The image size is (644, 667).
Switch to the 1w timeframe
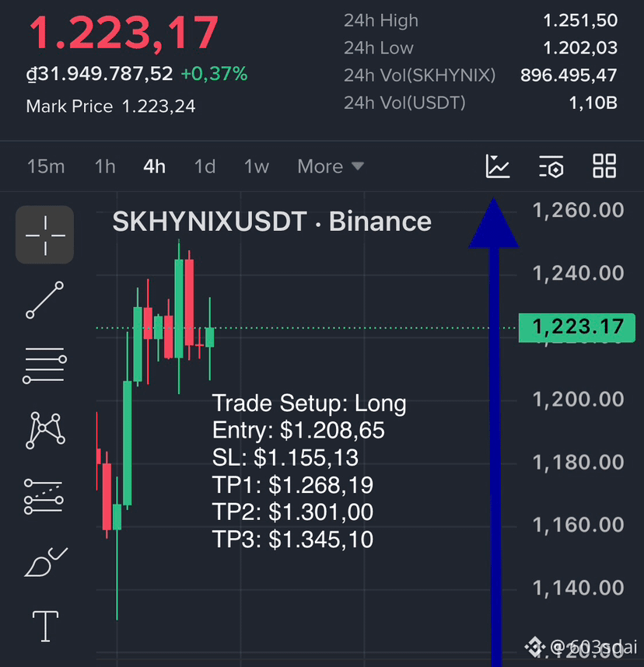[x=256, y=166]
